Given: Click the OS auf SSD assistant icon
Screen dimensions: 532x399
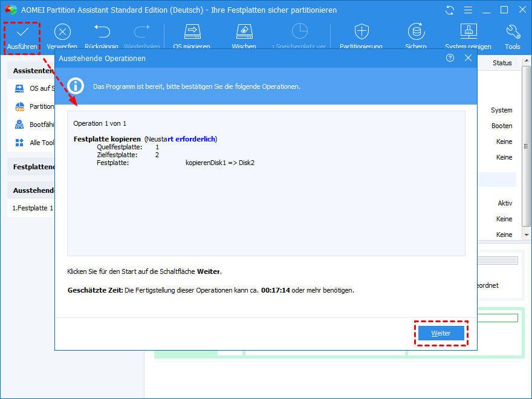Looking at the screenshot, I should tap(19, 88).
